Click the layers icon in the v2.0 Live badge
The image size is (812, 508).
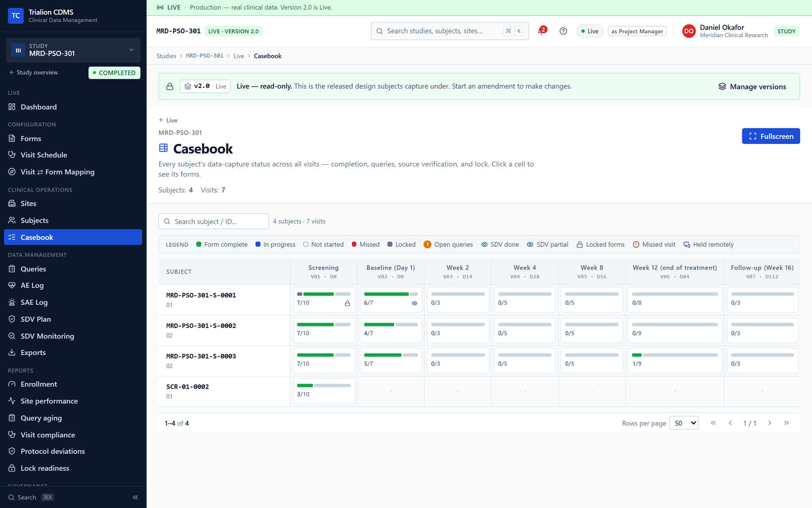tap(188, 86)
